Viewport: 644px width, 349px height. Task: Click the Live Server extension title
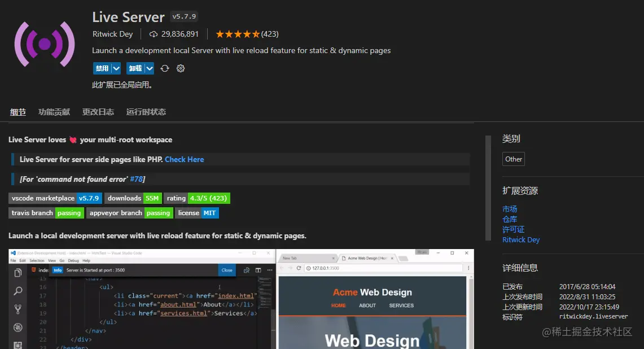(x=128, y=17)
